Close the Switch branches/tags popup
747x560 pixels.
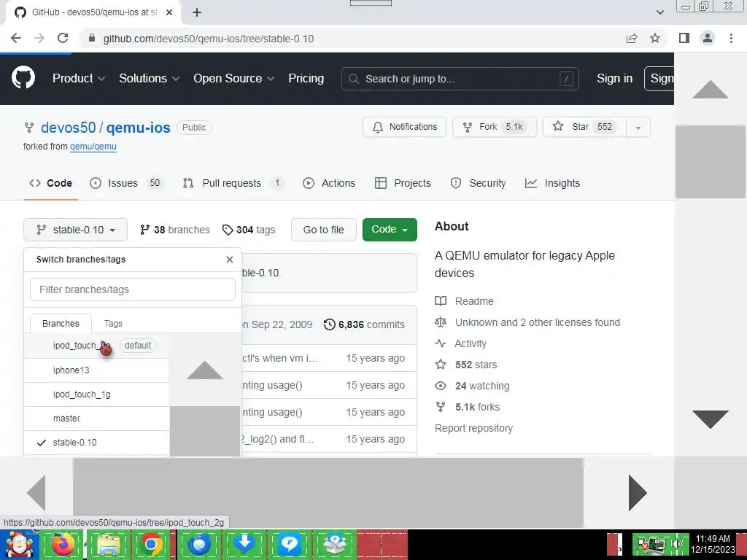[230, 260]
